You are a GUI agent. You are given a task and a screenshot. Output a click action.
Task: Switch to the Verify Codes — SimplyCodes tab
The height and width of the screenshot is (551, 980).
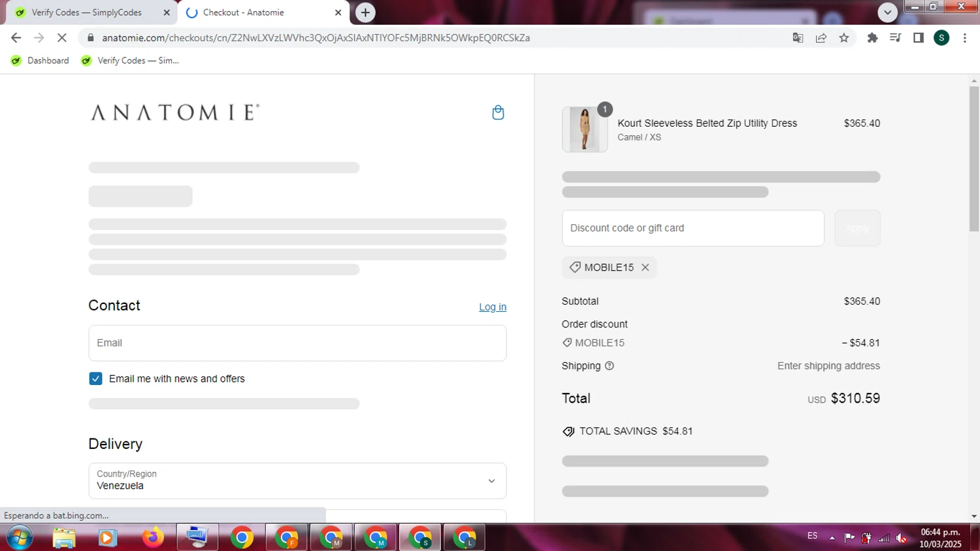(x=92, y=12)
